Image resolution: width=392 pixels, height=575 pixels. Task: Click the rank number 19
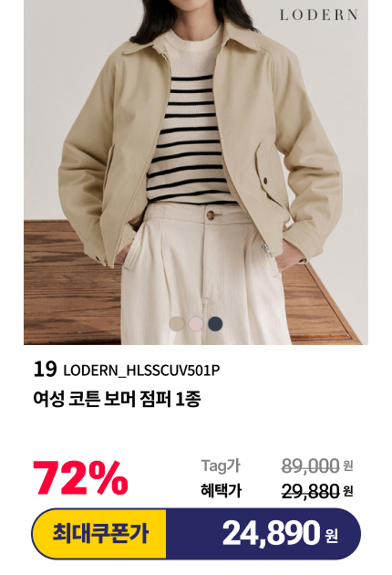(x=45, y=370)
